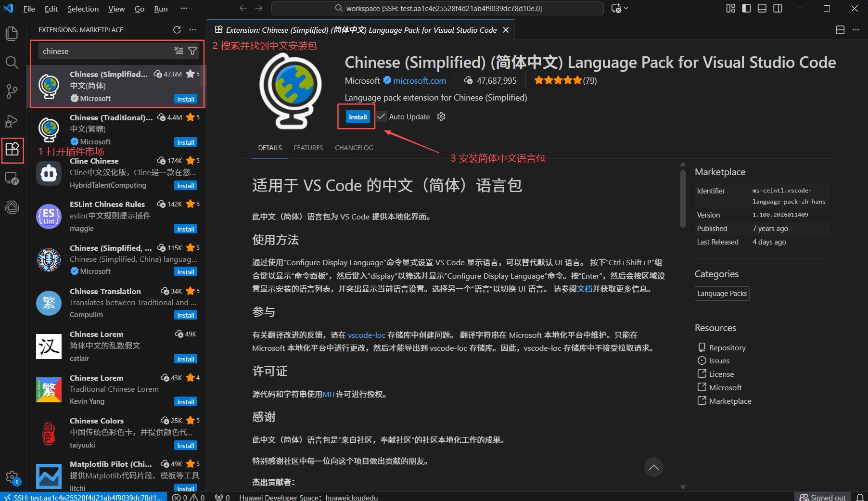
Task: Install Chinese Colors by taiyuuki
Action: coord(186,446)
